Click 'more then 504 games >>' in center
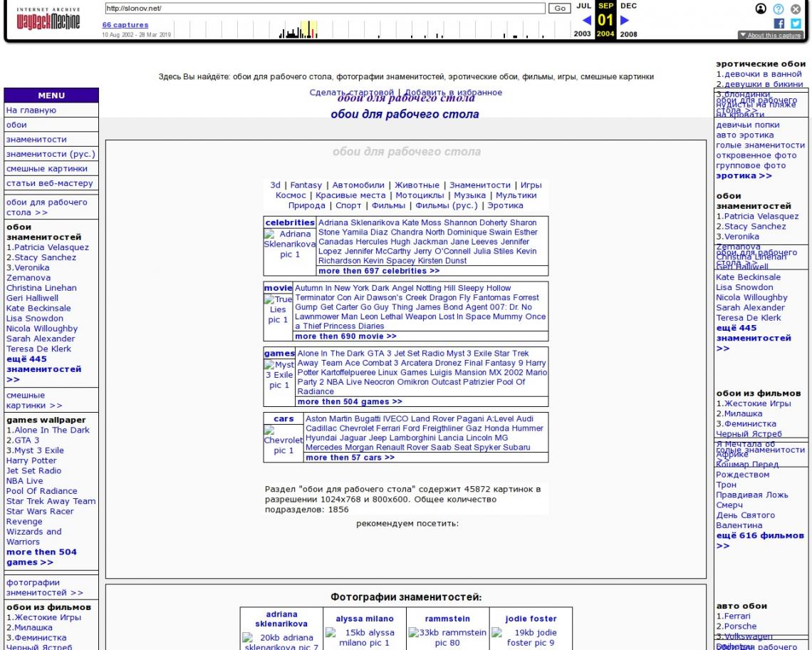812x650 pixels. (x=350, y=401)
